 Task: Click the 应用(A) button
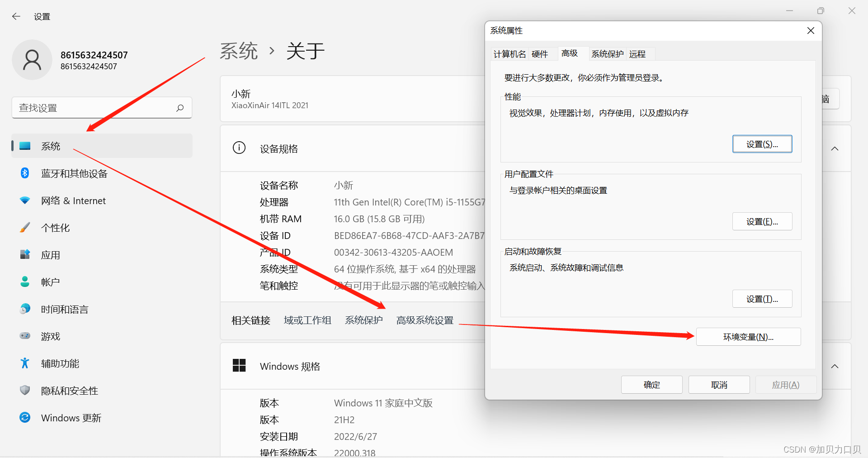click(786, 385)
